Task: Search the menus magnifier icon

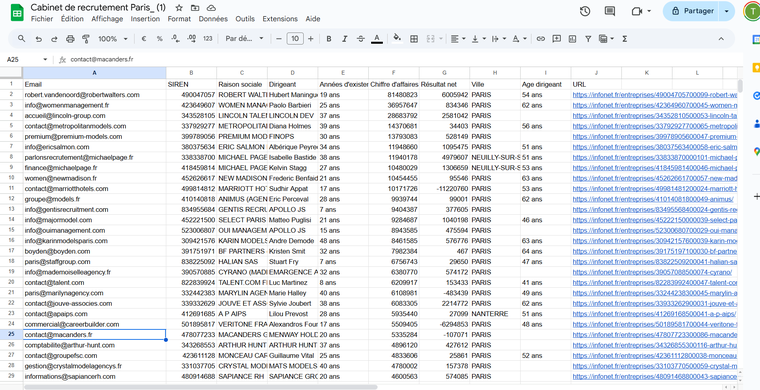Action: (21, 39)
